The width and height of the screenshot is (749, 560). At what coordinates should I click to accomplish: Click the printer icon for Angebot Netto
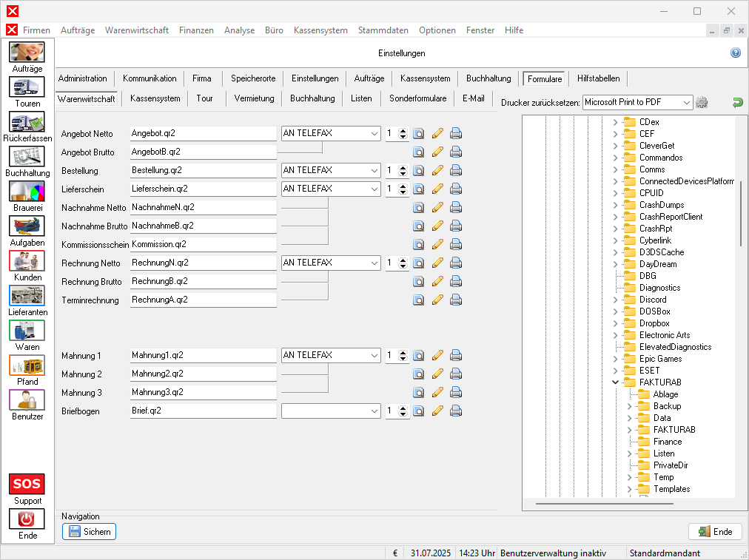pos(456,133)
